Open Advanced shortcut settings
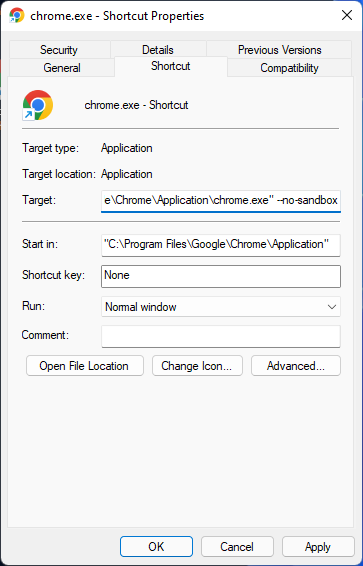Image resolution: width=363 pixels, height=566 pixels. 296,366
